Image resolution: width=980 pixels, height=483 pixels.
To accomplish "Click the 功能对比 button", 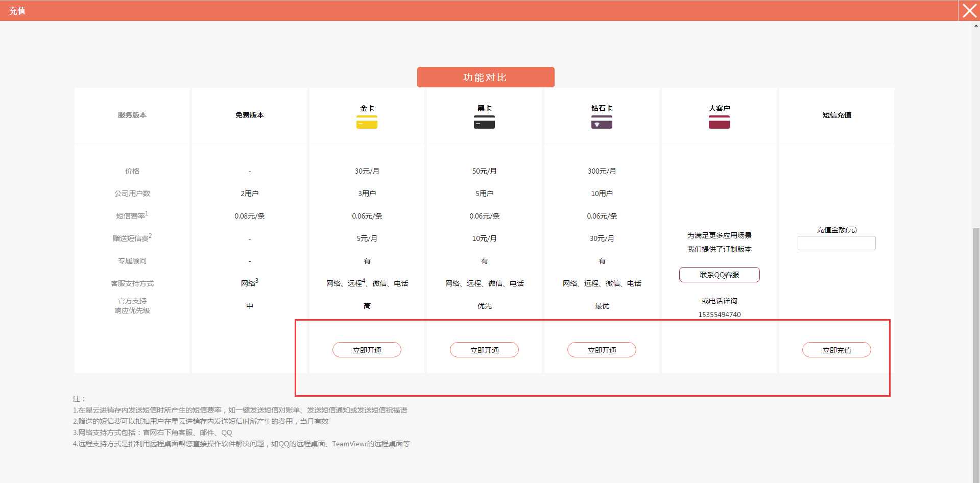I will tap(485, 77).
